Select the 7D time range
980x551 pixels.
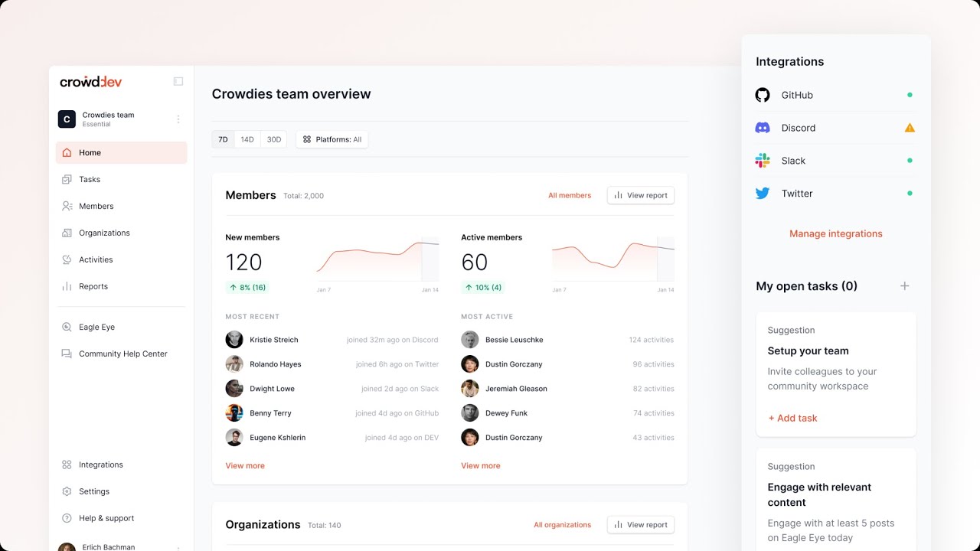(x=223, y=139)
